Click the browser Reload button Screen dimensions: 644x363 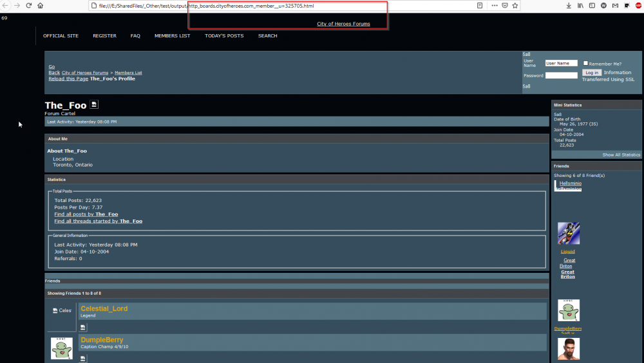point(29,5)
